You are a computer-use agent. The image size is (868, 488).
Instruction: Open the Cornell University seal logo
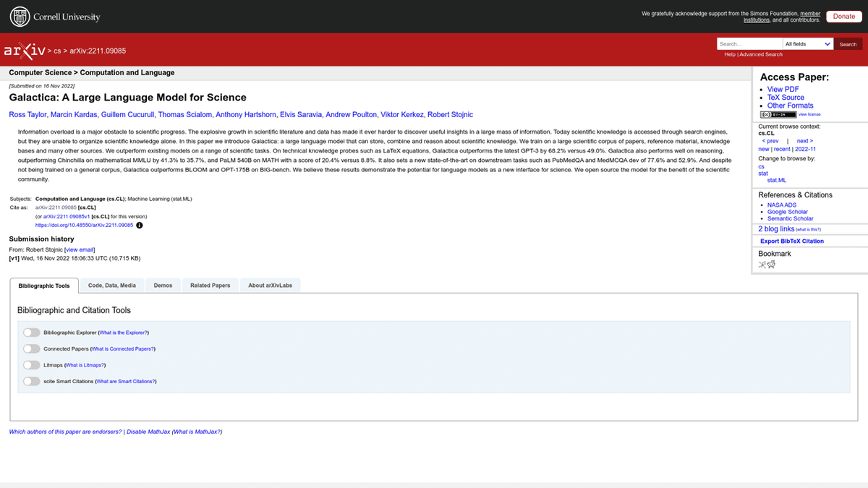[x=20, y=16]
